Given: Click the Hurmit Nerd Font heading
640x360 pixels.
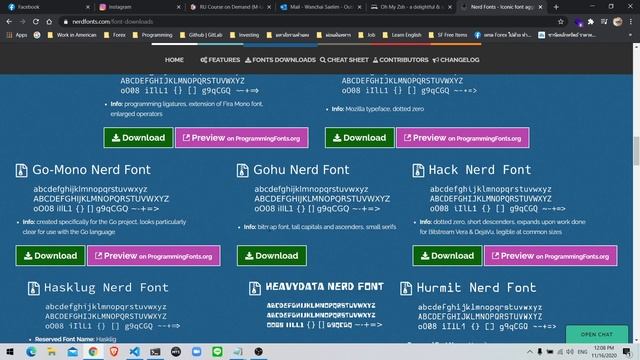Looking at the screenshot, I should [x=476, y=288].
